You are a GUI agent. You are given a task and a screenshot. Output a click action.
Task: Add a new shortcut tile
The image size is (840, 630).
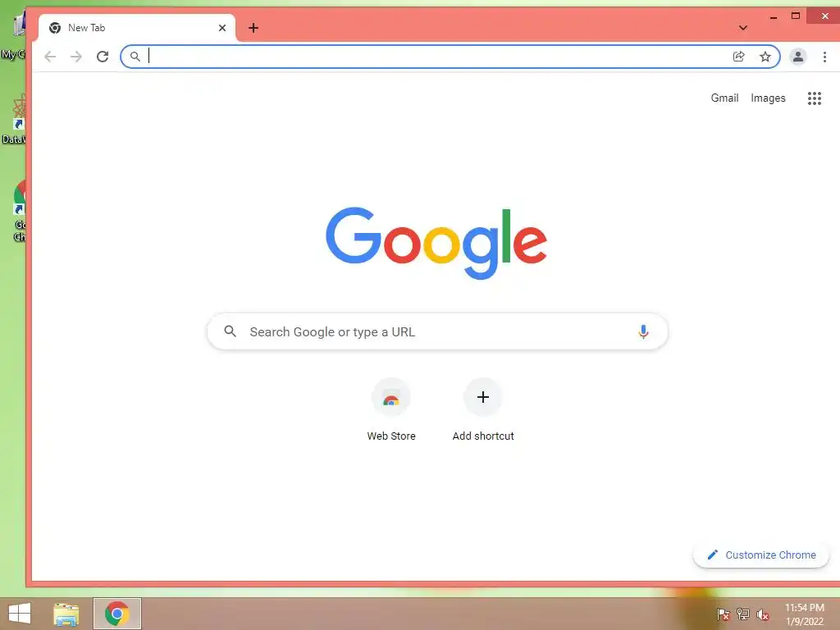point(482,410)
